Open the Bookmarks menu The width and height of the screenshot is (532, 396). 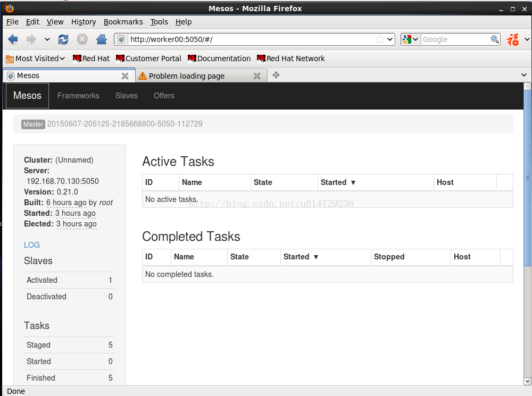pyautogui.click(x=123, y=22)
